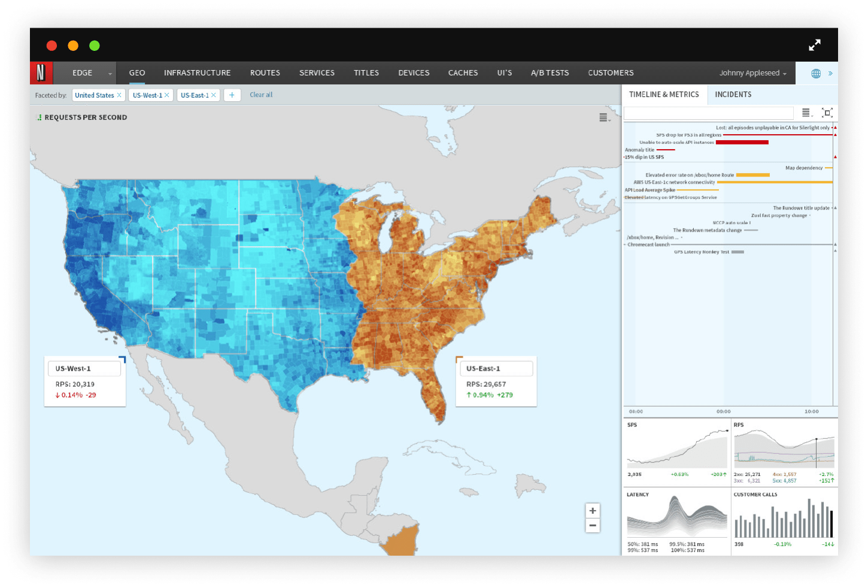Viewport: 868px width, 588px height.
Task: Select 'The Rundown title update' entry
Action: (801, 208)
